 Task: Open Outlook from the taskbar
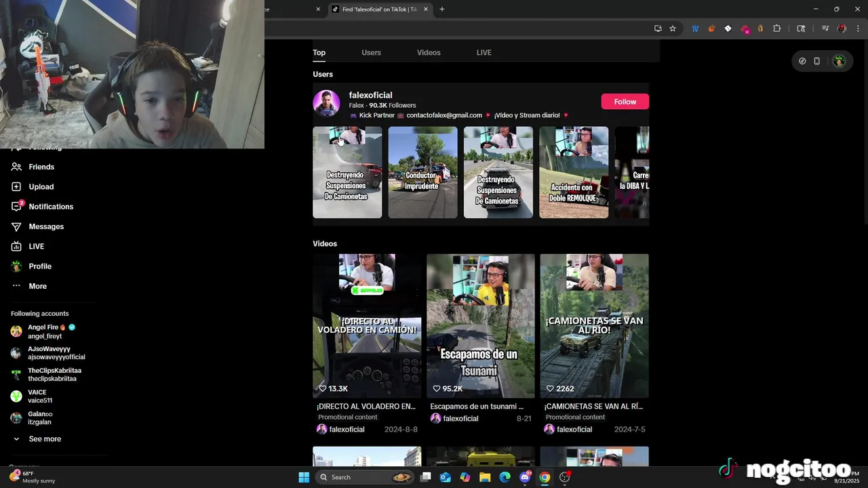tap(446, 477)
